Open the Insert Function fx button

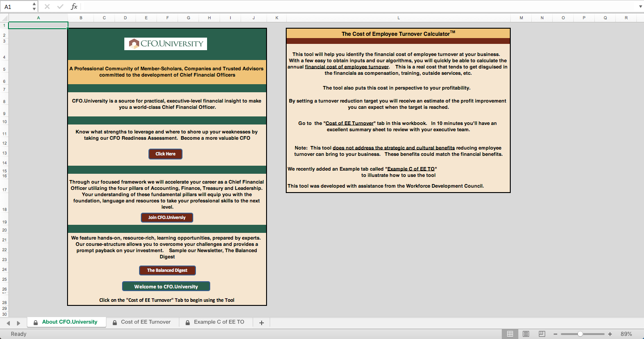pyautogui.click(x=74, y=7)
